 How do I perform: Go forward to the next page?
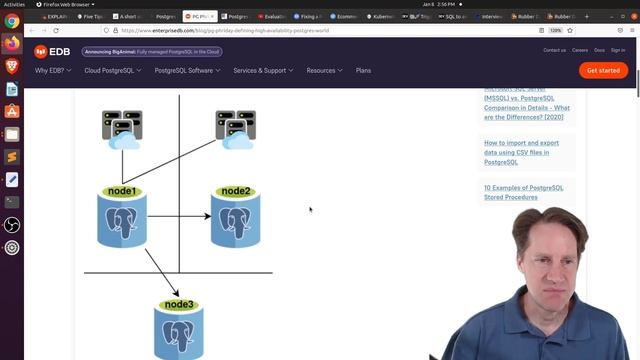44,31
